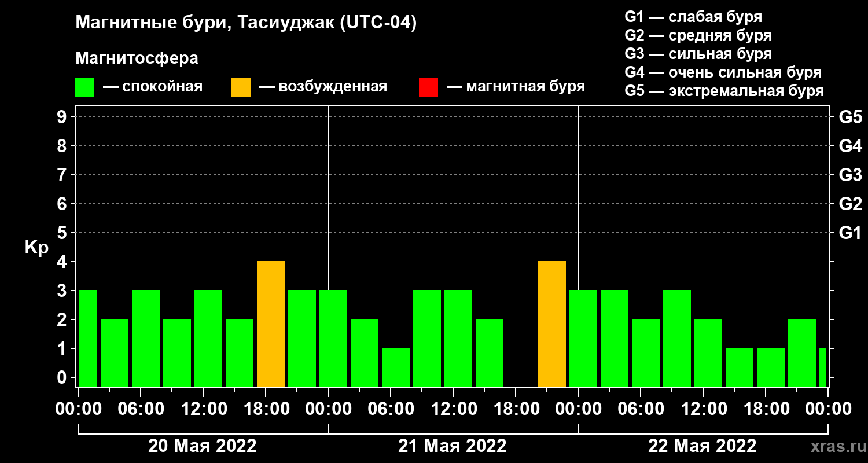Click the red 'магнитная буря' legend swatch
The width and height of the screenshot is (868, 463).
(x=428, y=87)
